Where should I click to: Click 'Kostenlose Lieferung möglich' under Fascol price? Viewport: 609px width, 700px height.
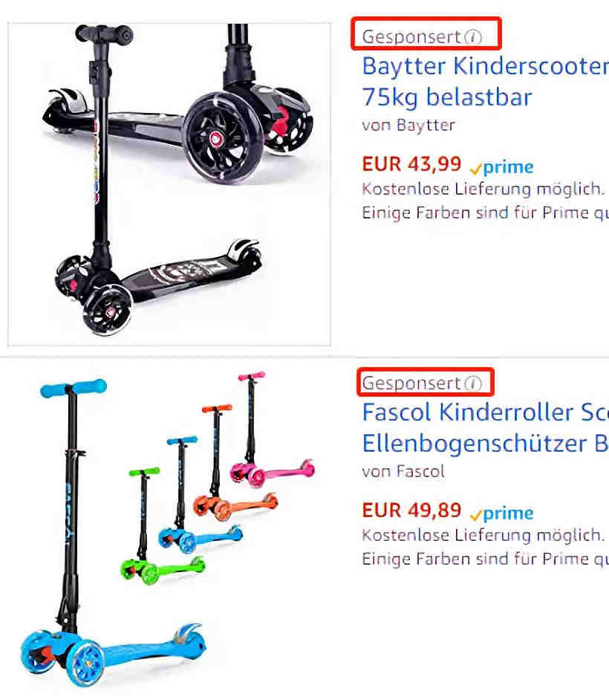click(x=483, y=535)
